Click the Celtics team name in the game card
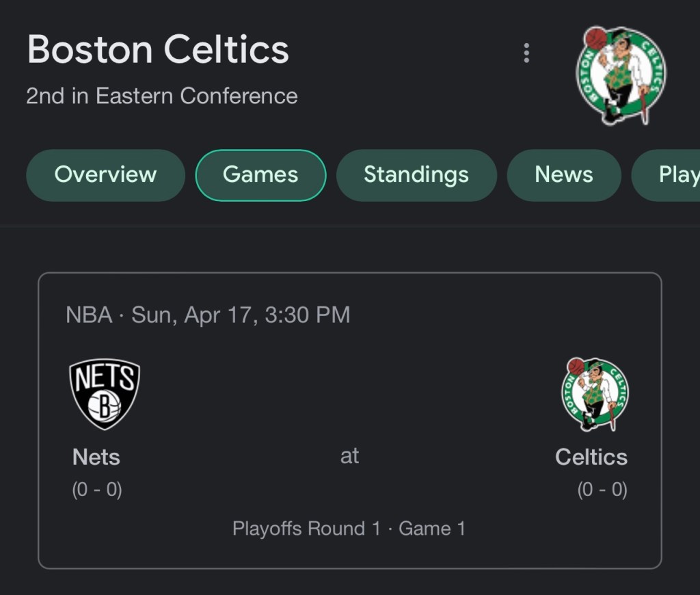This screenshot has width=700, height=595. click(x=591, y=457)
